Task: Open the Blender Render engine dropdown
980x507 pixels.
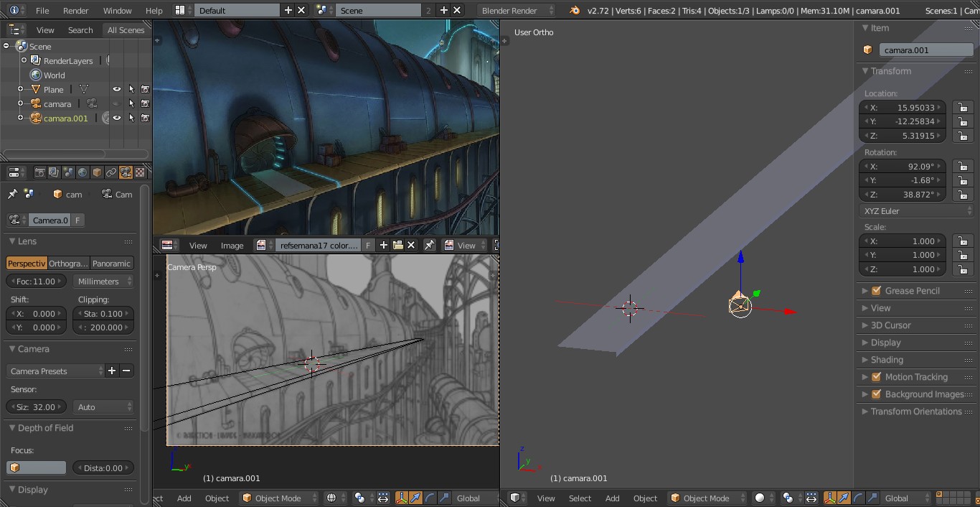Action: click(517, 10)
